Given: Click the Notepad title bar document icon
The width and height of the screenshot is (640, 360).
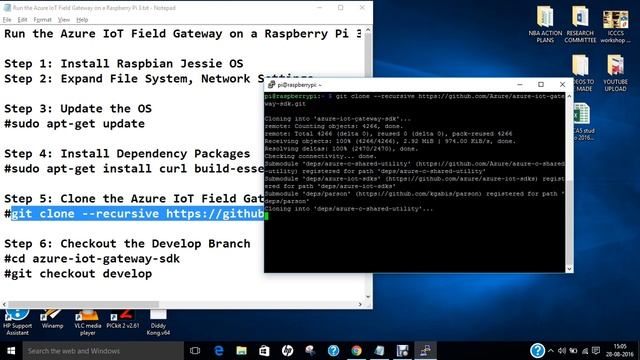Looking at the screenshot, I should click(7, 8).
